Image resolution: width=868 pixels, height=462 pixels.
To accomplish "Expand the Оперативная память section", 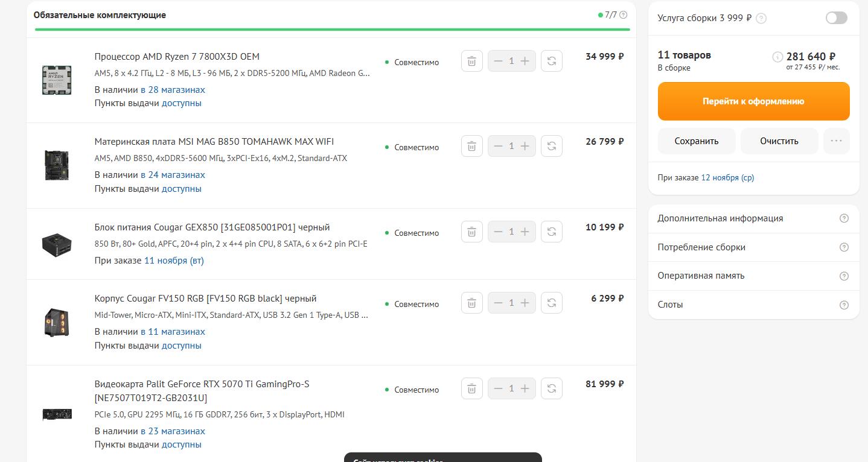I will coord(753,276).
